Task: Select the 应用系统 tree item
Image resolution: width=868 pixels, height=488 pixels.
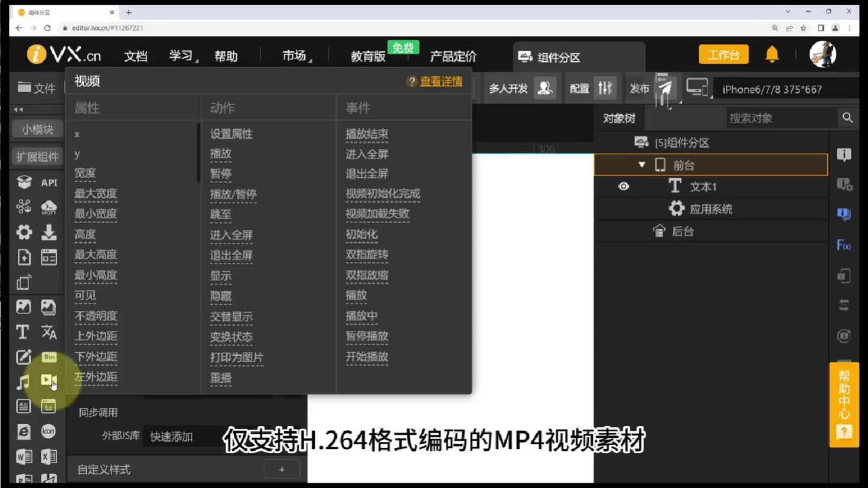Action: pyautogui.click(x=711, y=209)
